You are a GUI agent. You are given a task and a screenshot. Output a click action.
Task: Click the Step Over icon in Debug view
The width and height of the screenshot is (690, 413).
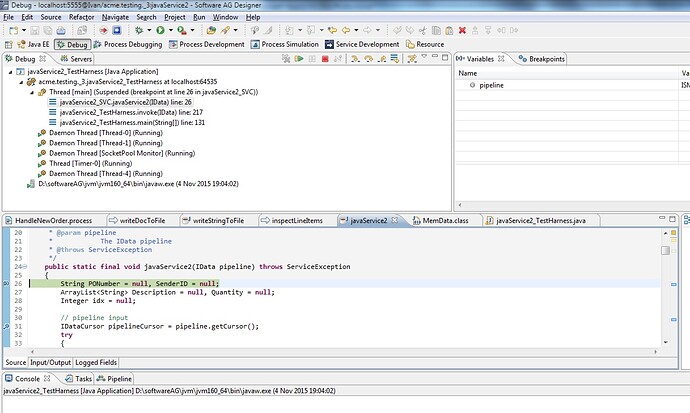(x=368, y=58)
